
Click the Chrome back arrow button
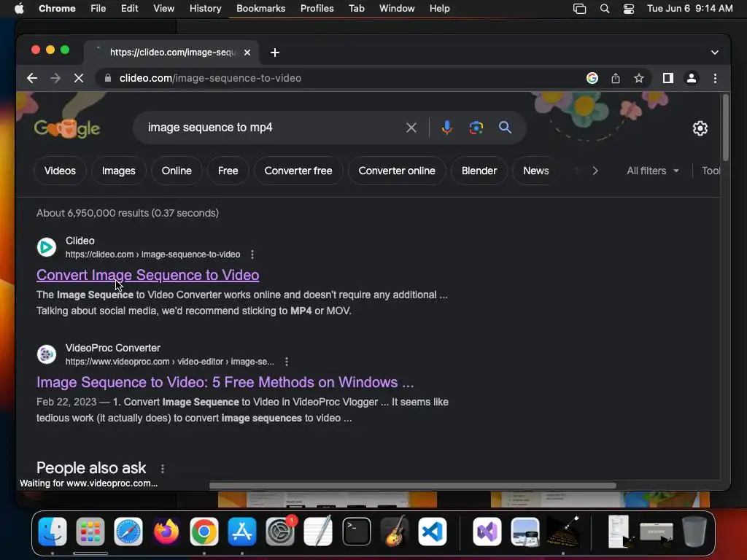click(32, 78)
